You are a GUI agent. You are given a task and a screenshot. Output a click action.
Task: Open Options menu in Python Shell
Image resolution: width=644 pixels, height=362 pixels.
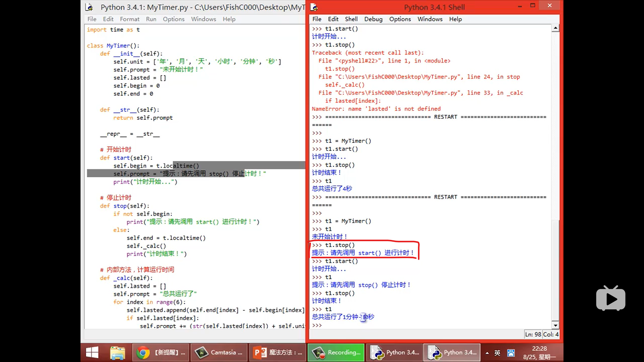click(x=400, y=19)
